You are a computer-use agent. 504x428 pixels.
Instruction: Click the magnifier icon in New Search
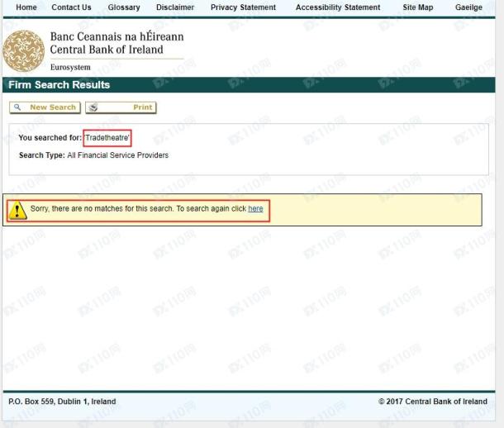[17, 107]
